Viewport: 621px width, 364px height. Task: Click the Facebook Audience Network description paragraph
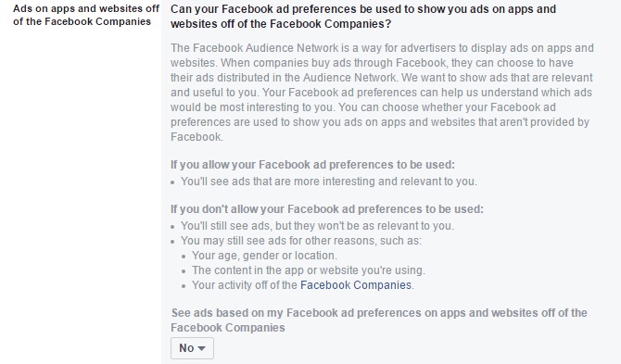[x=382, y=93]
